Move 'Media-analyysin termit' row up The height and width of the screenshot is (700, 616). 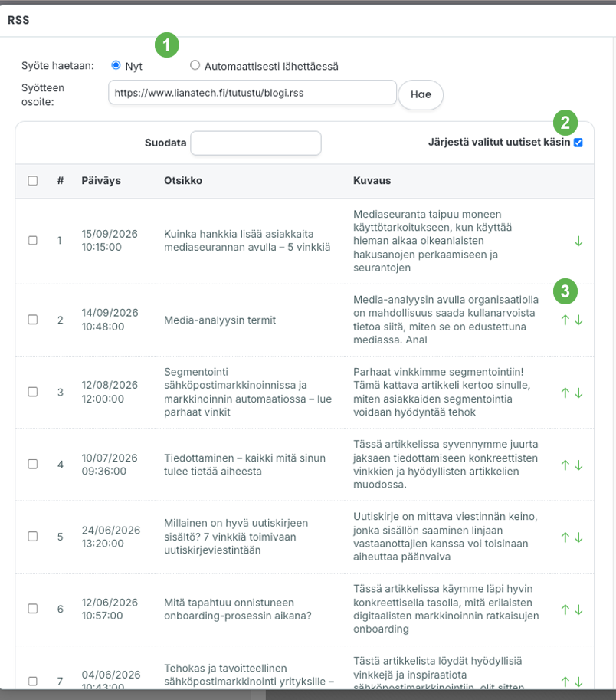coord(565,320)
